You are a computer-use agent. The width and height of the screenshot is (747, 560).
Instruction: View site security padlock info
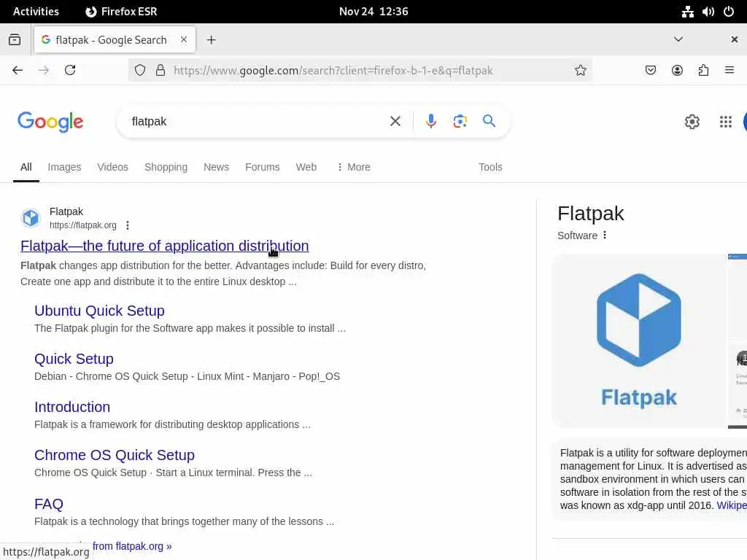point(160,71)
